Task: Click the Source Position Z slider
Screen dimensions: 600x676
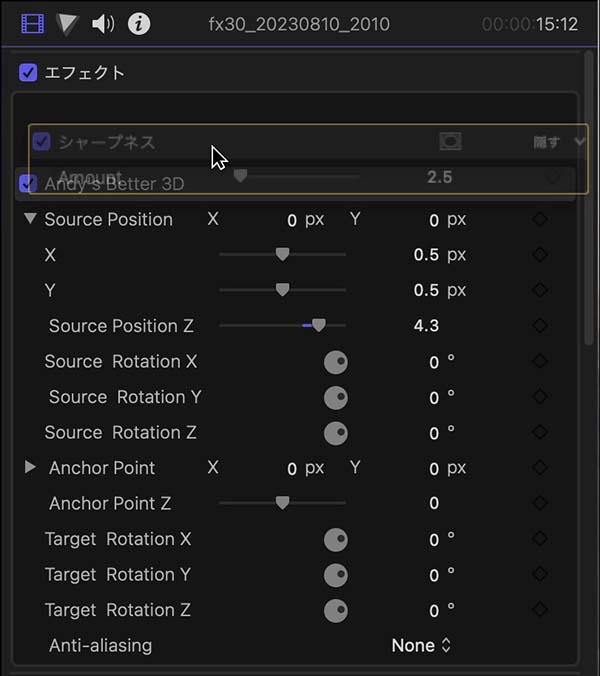Action: [282, 325]
